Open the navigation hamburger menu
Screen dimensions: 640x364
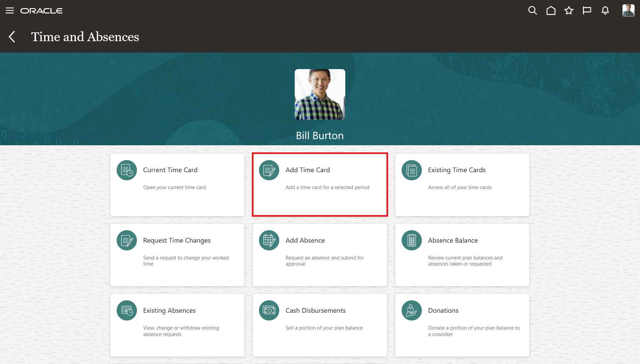pos(10,10)
